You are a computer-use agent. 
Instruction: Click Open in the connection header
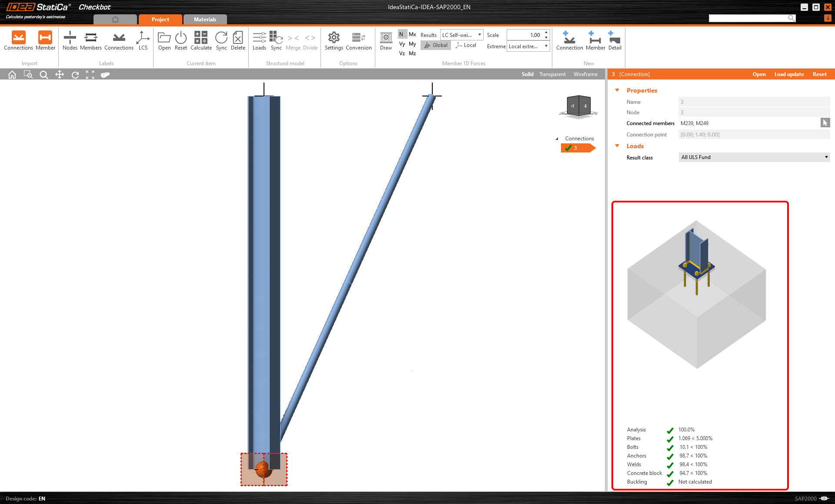tap(759, 74)
